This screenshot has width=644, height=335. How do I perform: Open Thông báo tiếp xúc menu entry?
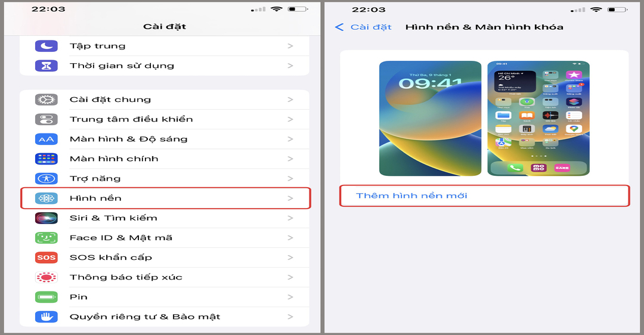pyautogui.click(x=165, y=277)
